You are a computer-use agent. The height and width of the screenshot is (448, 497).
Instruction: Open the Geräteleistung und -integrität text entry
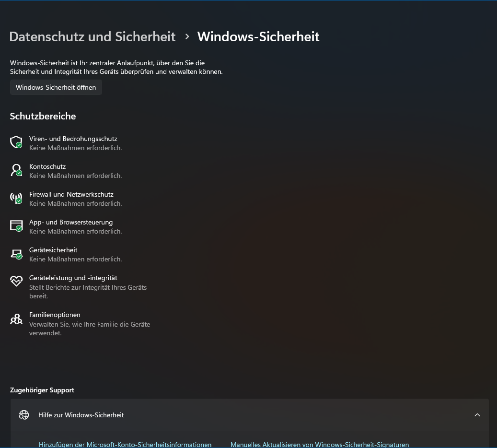click(x=73, y=278)
